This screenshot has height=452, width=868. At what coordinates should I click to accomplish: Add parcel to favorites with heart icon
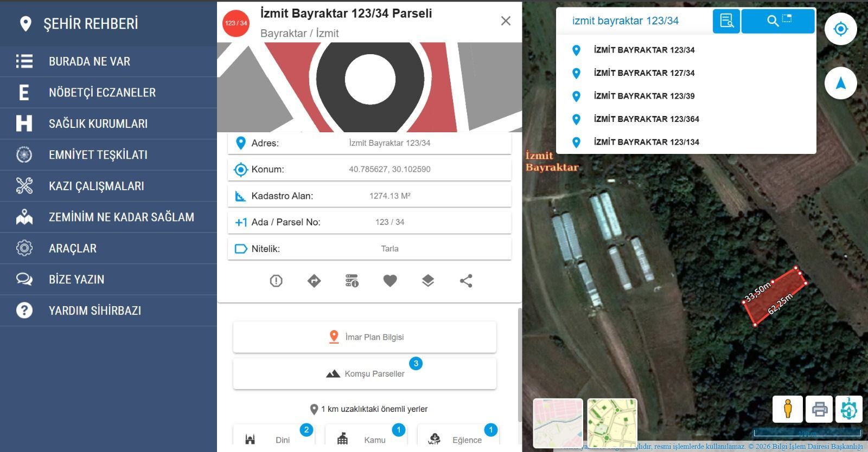[x=390, y=281]
